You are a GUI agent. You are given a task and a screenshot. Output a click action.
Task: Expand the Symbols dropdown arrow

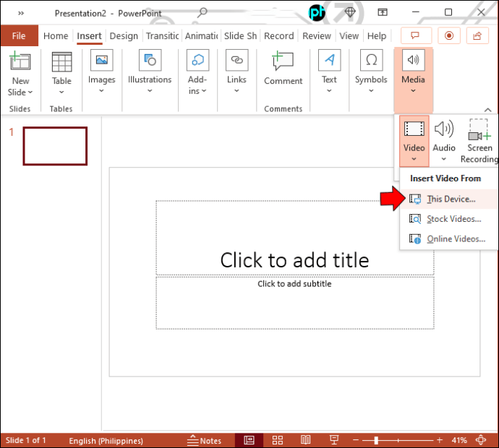tap(371, 91)
